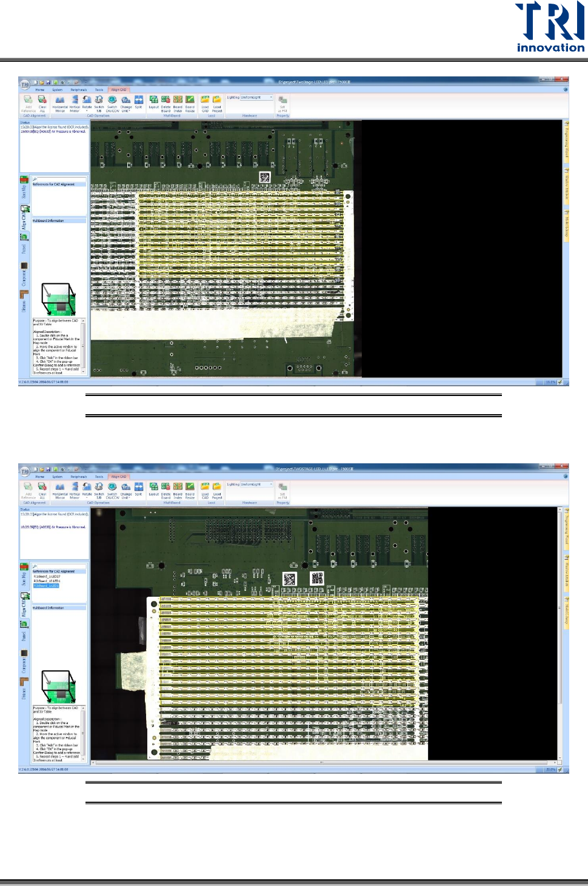This screenshot has height=886, width=588.
Task: Click the reference search field in the lower window
Action: point(59,566)
